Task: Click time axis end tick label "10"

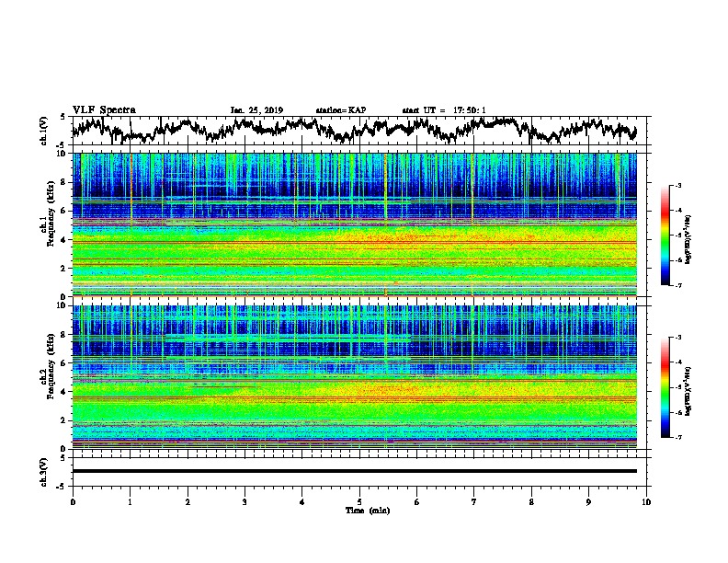Action: click(x=646, y=502)
